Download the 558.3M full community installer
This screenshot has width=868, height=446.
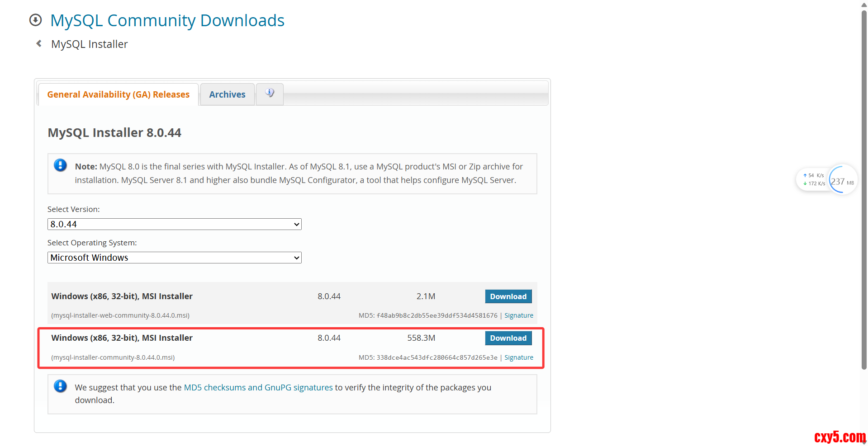tap(508, 338)
